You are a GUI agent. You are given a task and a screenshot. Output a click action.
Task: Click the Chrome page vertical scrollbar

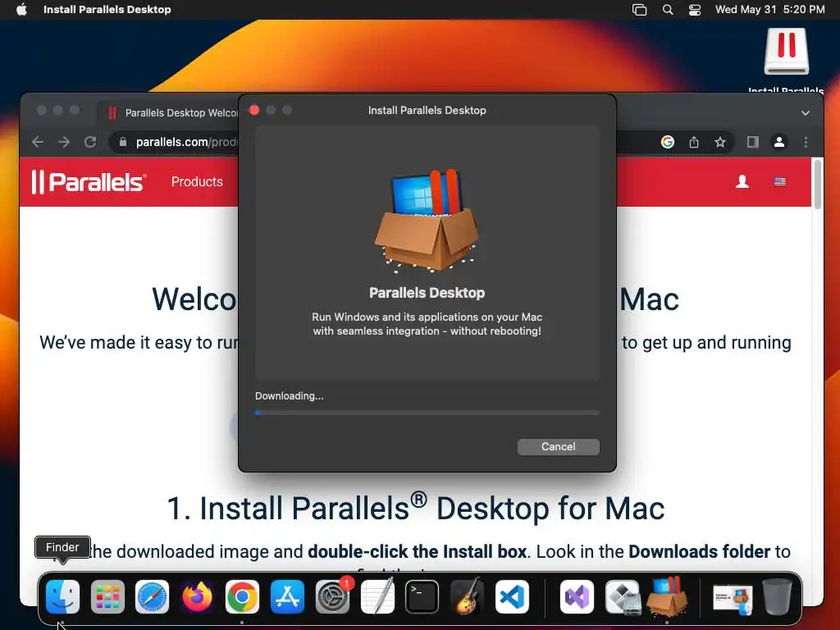pyautogui.click(x=817, y=185)
